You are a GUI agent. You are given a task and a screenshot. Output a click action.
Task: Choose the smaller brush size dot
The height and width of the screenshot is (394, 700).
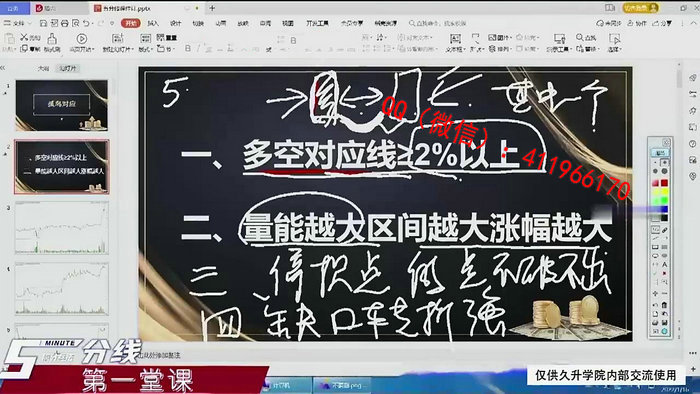click(x=656, y=170)
